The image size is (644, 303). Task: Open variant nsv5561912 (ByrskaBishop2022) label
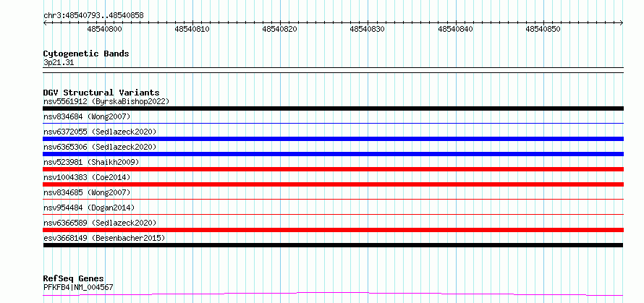106,101
